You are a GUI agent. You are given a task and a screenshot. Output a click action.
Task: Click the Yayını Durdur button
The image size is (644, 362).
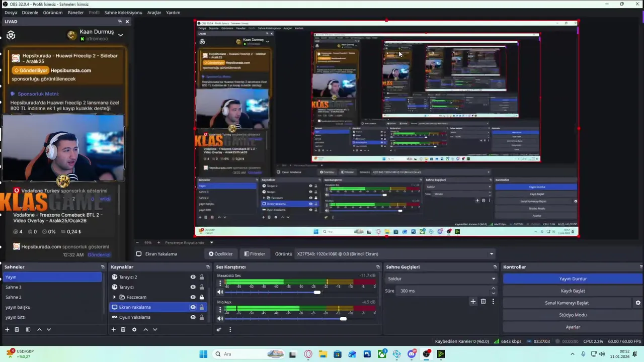point(573,279)
